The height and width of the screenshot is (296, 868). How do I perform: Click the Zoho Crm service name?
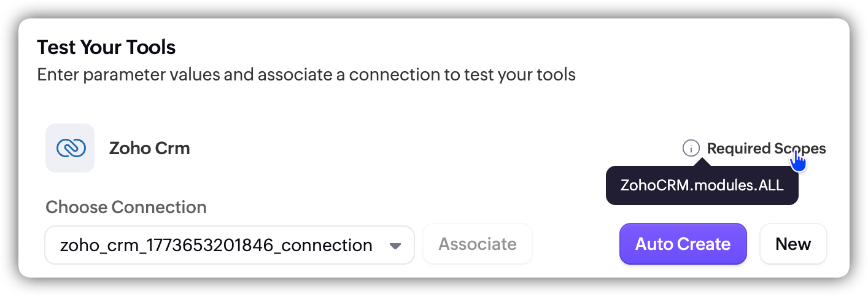[x=149, y=148]
